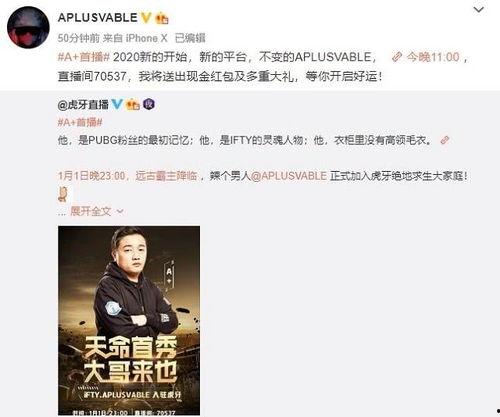This screenshot has height=417, width=500.
Task: Click the 来自 iPhone X source text
Action: [x=135, y=38]
